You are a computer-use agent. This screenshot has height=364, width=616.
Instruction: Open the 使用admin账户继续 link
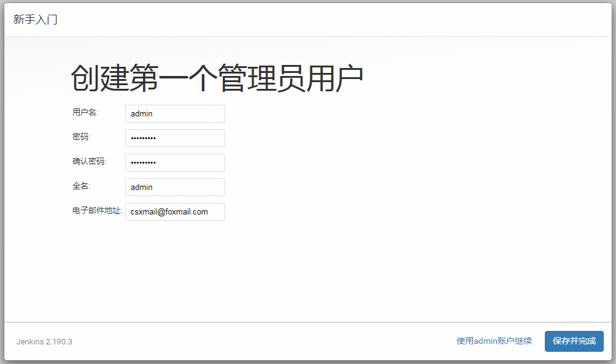click(x=494, y=341)
